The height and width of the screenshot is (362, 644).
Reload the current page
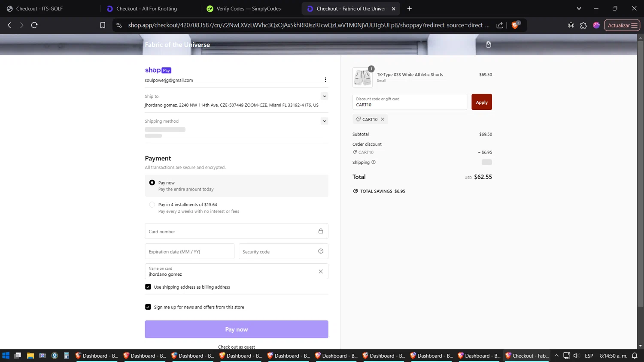tap(34, 25)
